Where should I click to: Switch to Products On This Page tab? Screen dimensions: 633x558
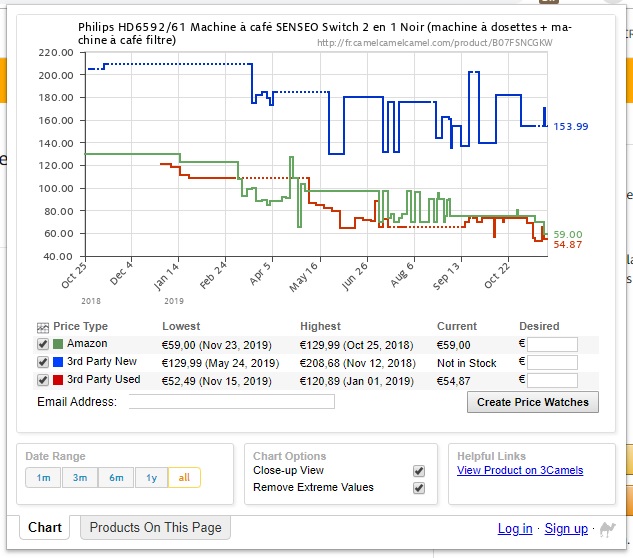click(156, 528)
